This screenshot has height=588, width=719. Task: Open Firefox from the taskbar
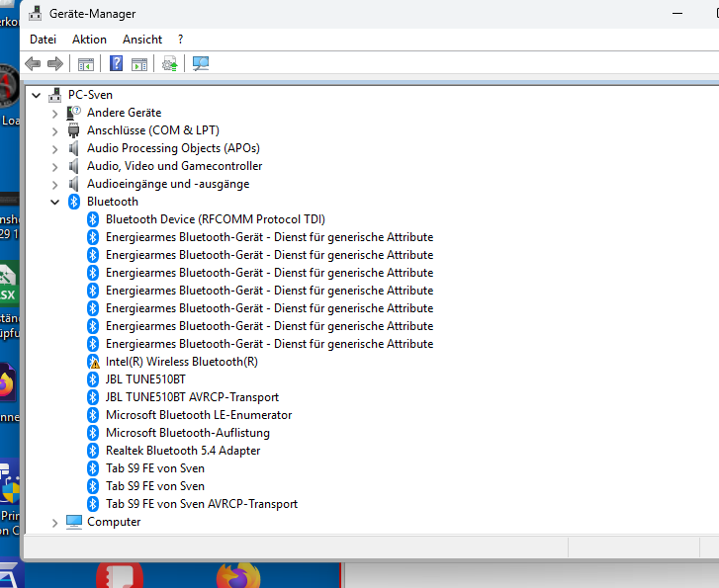pyautogui.click(x=238, y=575)
